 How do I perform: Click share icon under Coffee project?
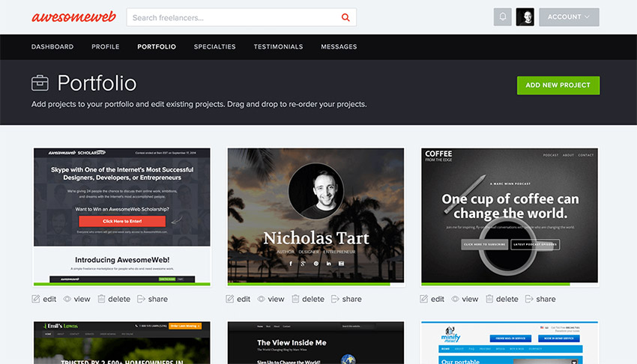coord(529,299)
